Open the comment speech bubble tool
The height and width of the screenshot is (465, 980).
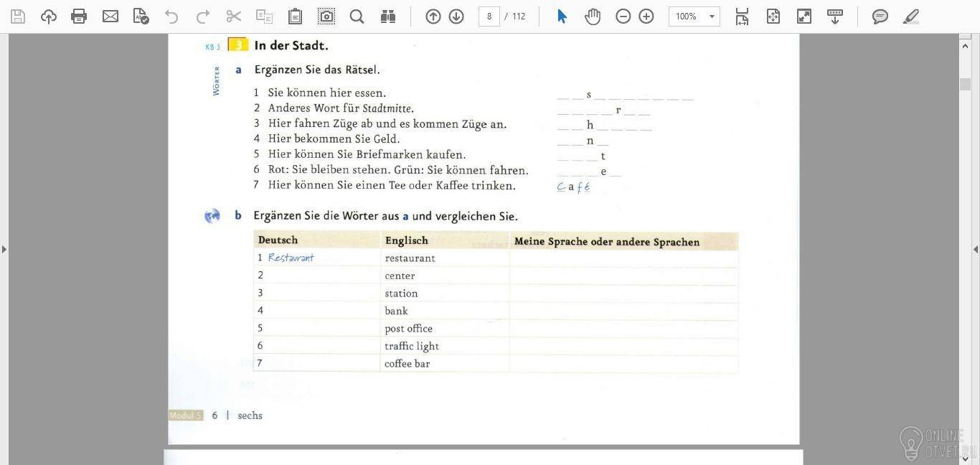(880, 16)
